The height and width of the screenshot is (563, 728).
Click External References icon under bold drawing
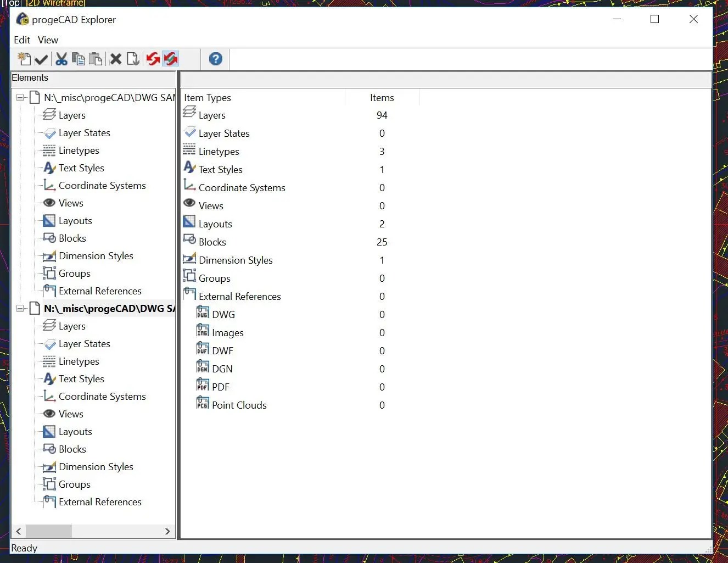pyautogui.click(x=49, y=501)
